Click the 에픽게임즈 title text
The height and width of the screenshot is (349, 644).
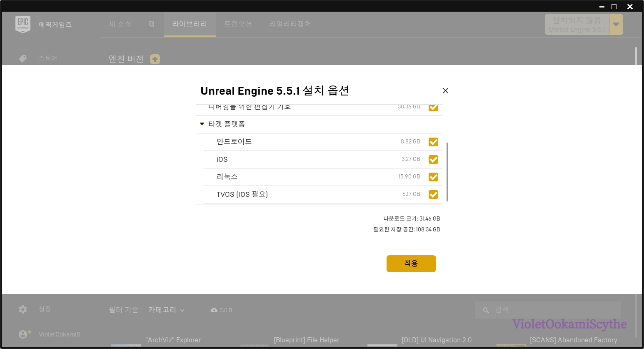tap(55, 25)
